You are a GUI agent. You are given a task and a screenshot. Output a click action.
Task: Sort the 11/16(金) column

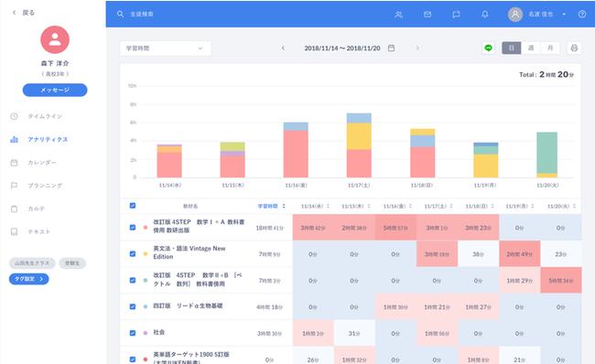point(410,207)
